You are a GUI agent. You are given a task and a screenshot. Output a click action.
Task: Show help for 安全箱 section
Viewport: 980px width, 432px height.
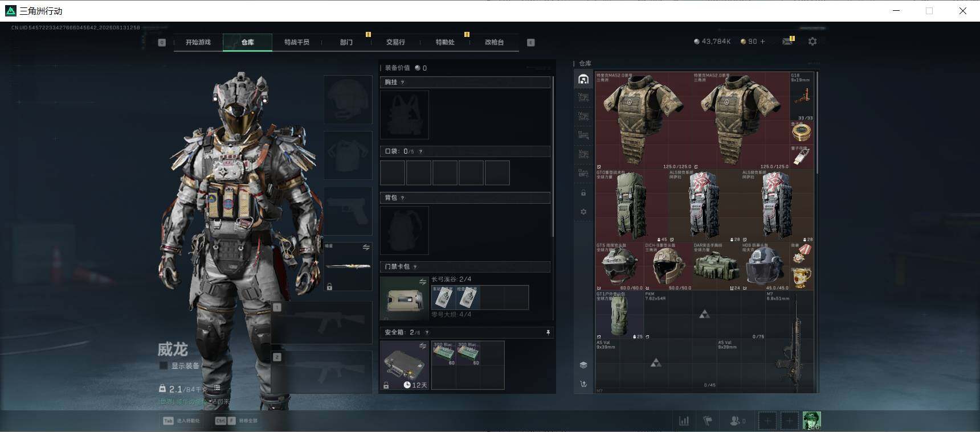pyautogui.click(x=427, y=332)
